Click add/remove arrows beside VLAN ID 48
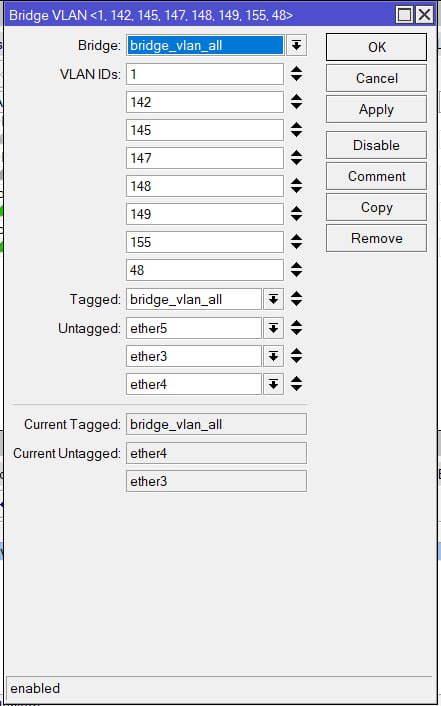Screen dimensions: 441x706 point(296,270)
